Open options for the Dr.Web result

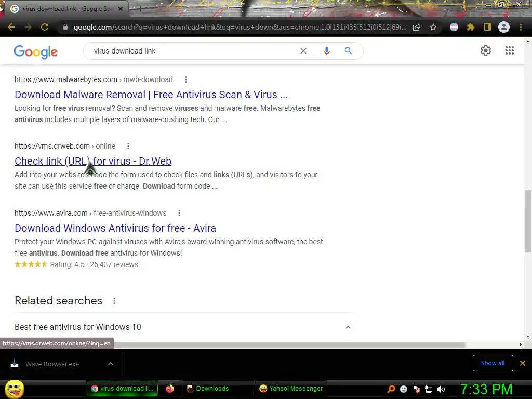click(x=128, y=146)
